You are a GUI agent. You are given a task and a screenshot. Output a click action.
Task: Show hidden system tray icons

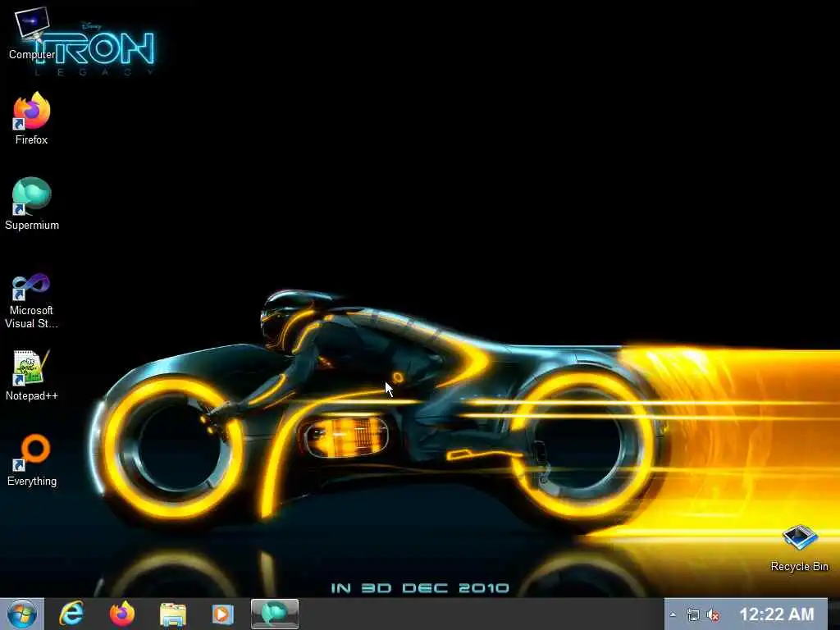(673, 615)
